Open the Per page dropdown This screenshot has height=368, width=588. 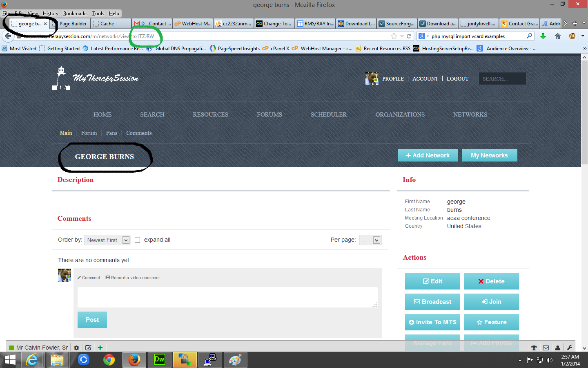(x=370, y=240)
